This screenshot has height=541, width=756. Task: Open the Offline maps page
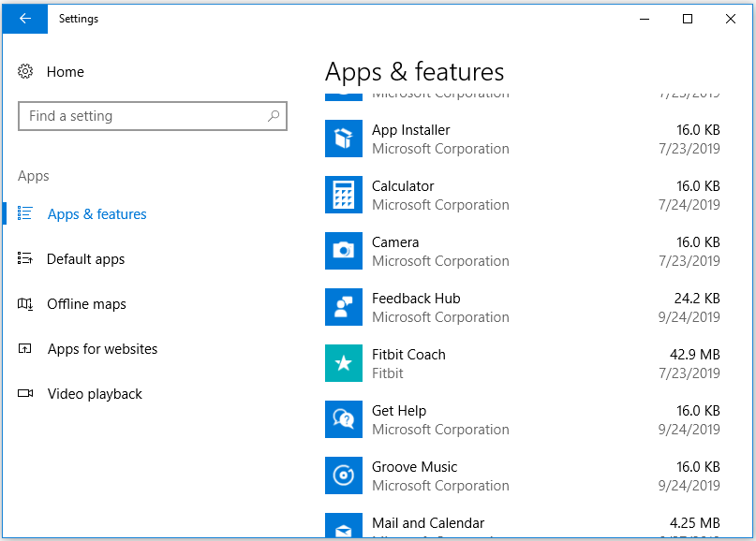(87, 304)
